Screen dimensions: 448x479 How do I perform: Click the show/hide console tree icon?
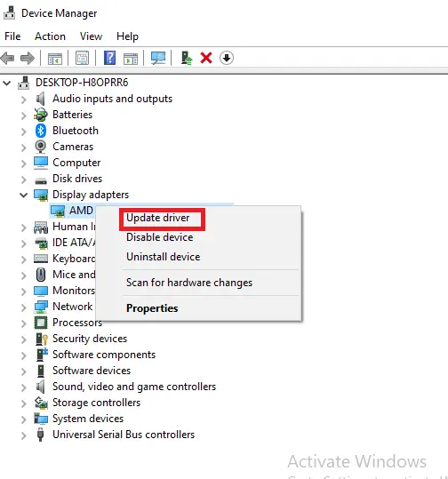click(x=55, y=59)
